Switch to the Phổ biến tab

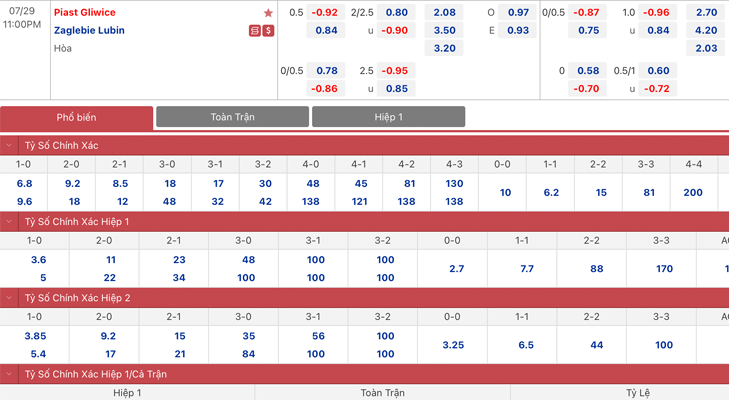click(x=76, y=117)
